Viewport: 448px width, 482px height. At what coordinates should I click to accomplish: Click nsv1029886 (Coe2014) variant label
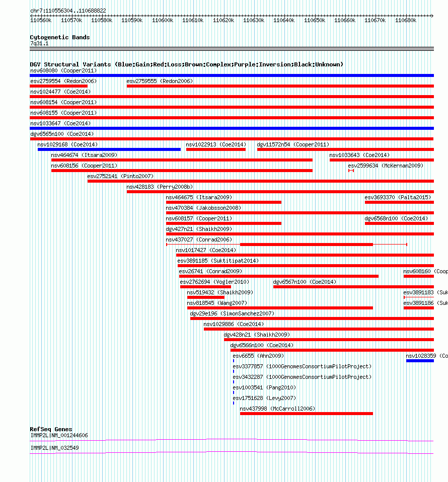234,324
